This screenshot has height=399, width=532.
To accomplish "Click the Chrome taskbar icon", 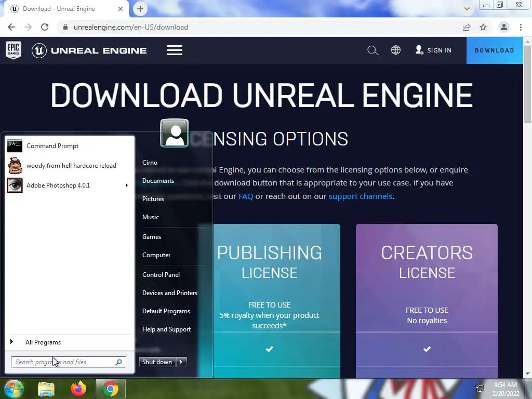I will (x=111, y=389).
